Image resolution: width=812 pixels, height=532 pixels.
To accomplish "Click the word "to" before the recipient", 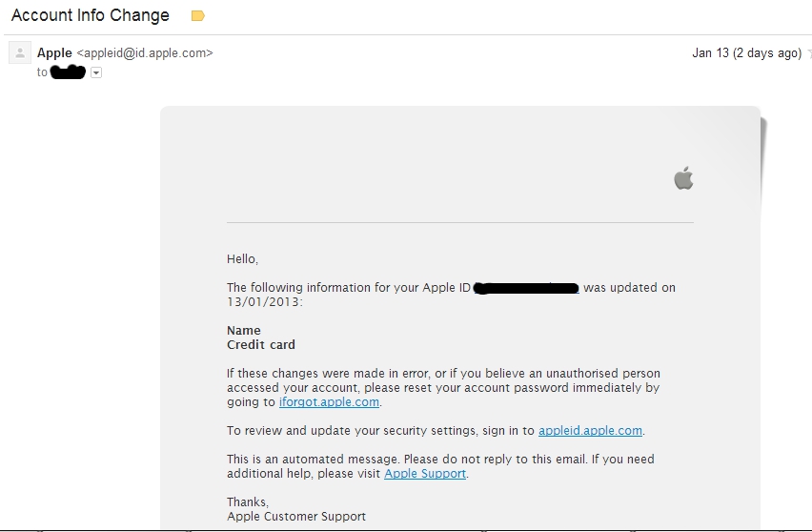I will (42, 72).
